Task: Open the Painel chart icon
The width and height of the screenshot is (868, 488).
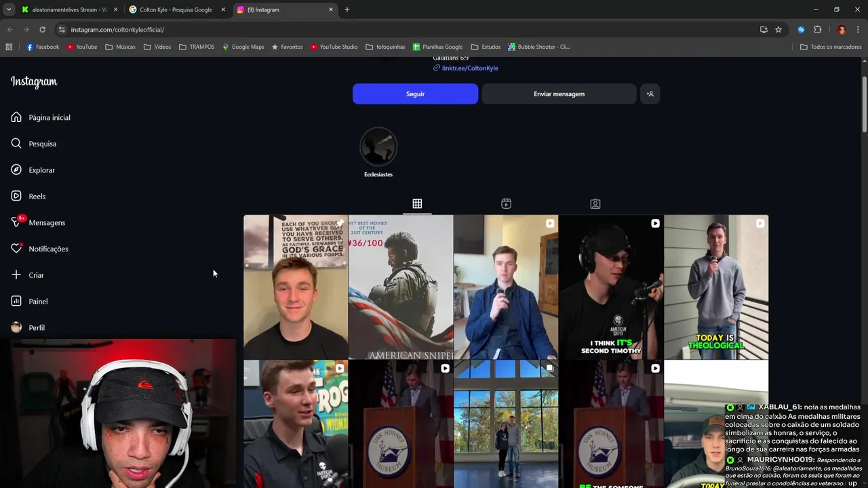Action: pos(16,302)
